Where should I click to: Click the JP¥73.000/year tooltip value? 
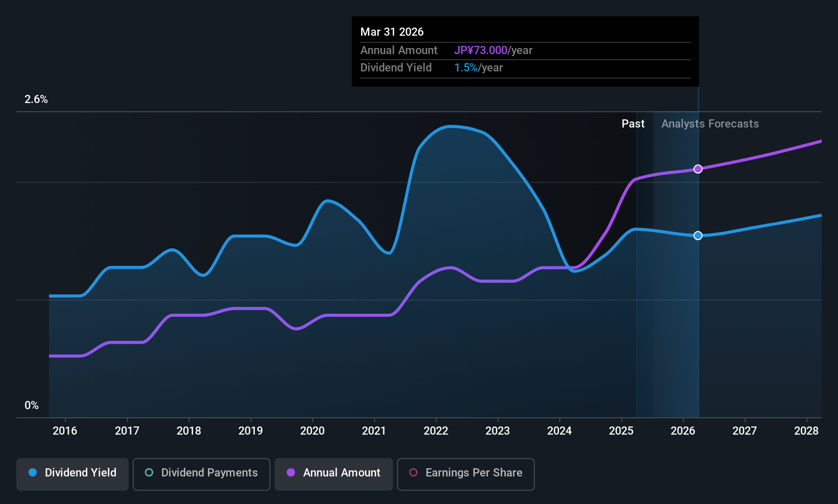pyautogui.click(x=493, y=51)
